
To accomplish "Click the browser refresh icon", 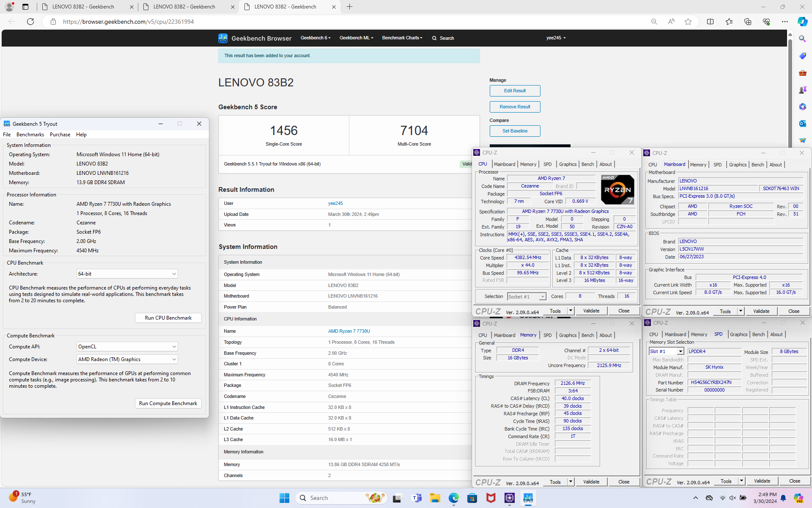I will 30,22.
